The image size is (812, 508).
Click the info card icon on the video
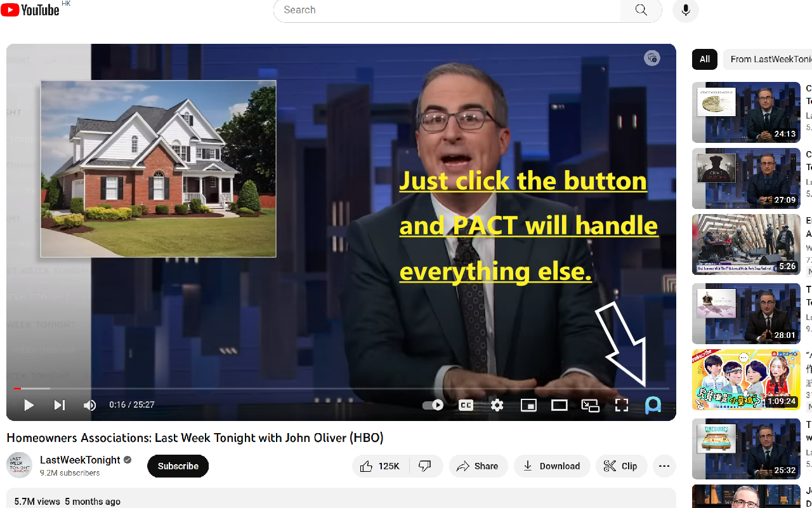[652, 58]
